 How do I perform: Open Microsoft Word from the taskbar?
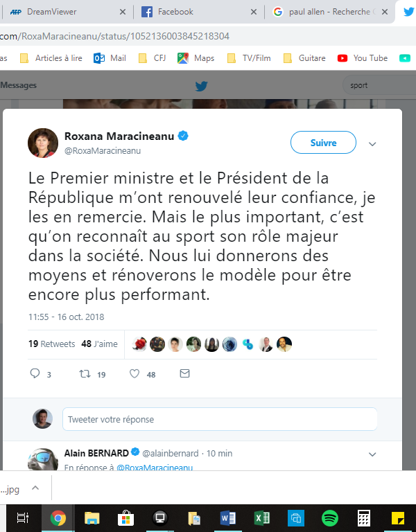(x=228, y=517)
